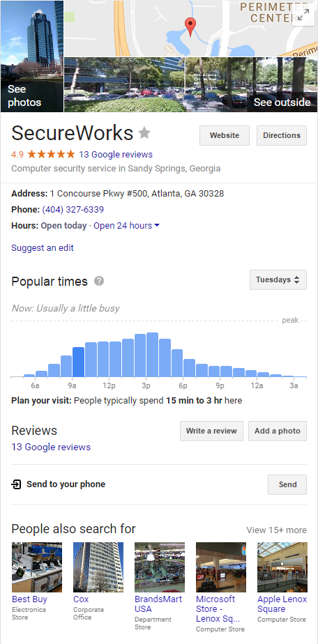Open See photos building thumbnail
The image size is (318, 644).
click(x=32, y=56)
